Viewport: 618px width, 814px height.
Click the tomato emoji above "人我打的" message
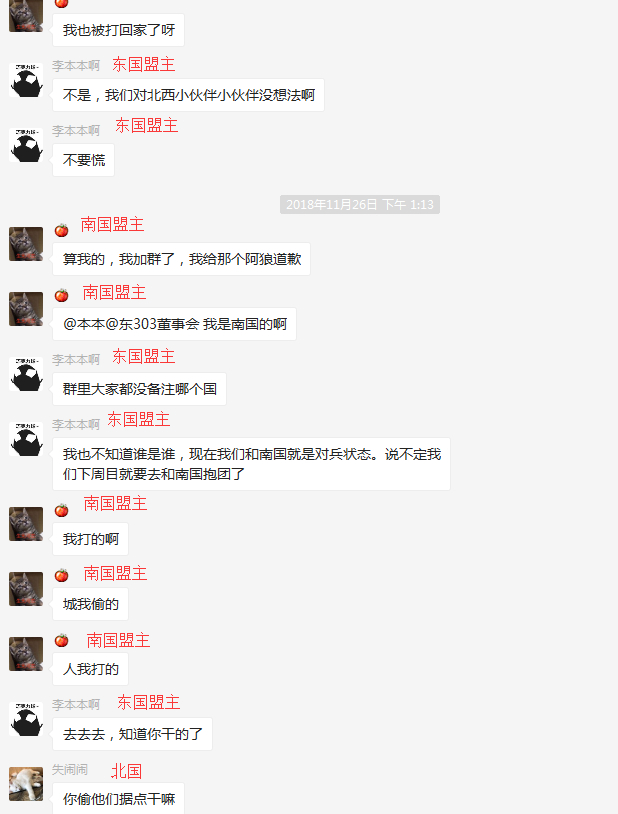[x=61, y=640]
